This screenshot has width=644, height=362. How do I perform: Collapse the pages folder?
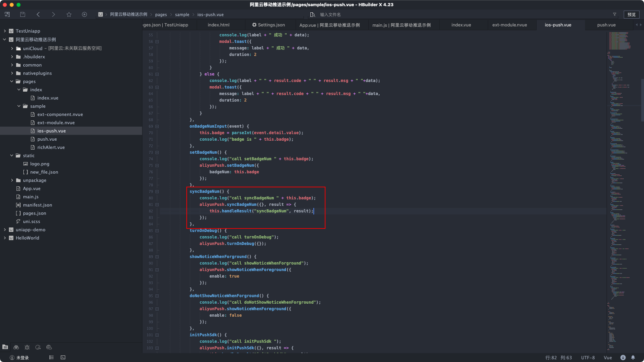click(x=12, y=81)
